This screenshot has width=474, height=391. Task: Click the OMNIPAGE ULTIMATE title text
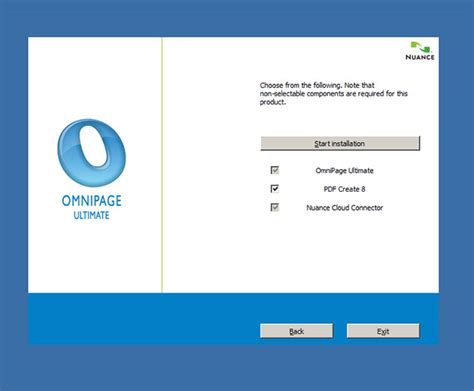[92, 207]
